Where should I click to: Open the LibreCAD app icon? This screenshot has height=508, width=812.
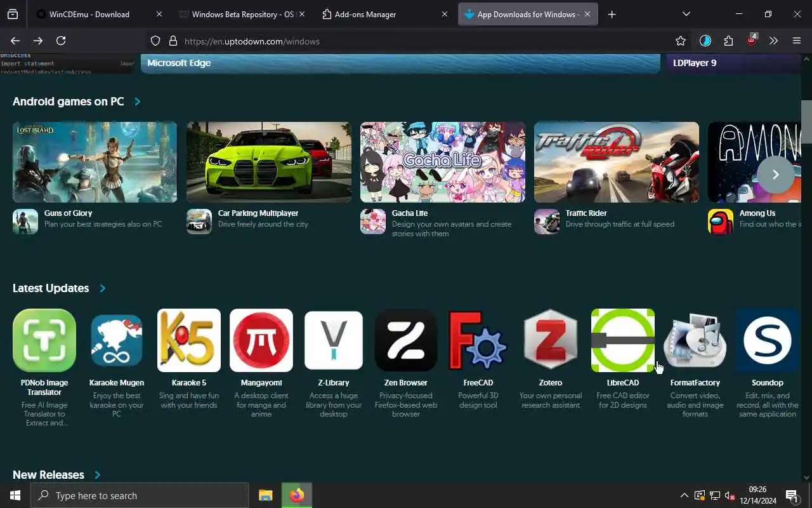tap(623, 340)
